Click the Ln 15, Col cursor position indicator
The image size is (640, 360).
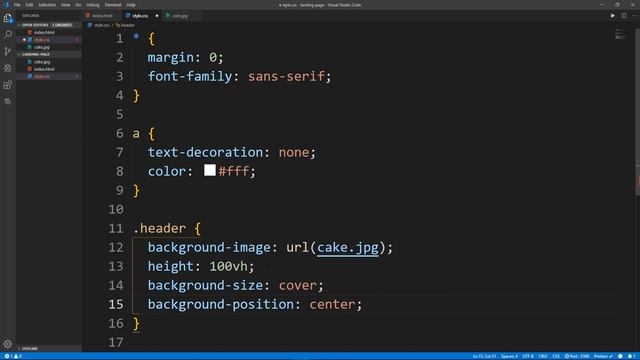484,356
